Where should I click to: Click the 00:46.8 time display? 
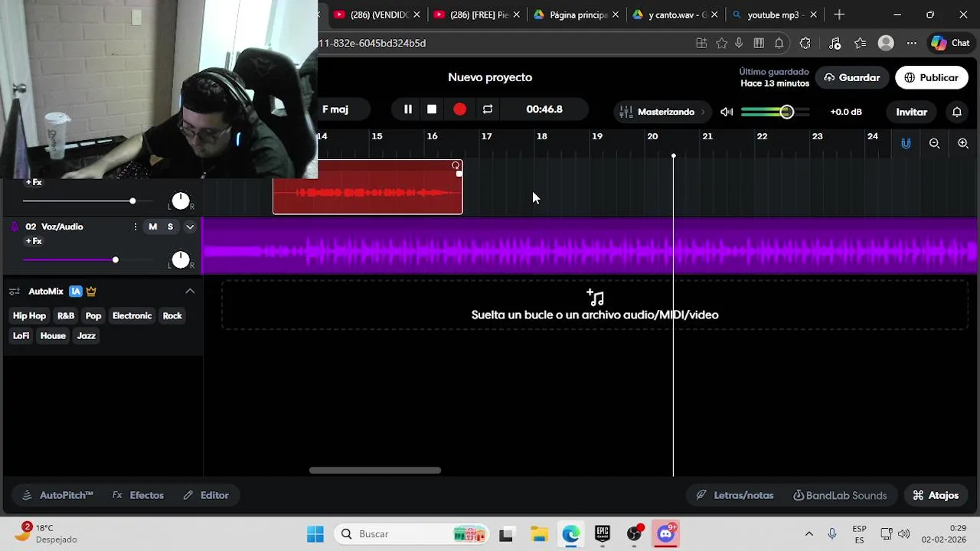544,109
